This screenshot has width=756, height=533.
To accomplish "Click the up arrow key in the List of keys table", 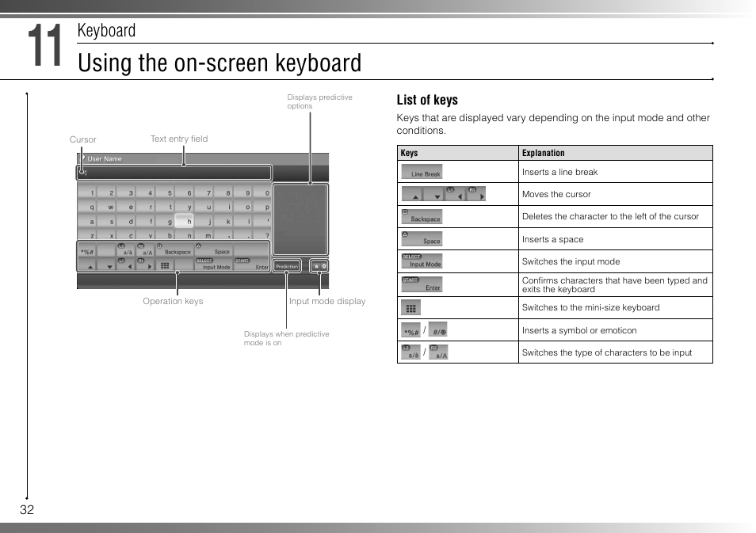I will (x=412, y=194).
